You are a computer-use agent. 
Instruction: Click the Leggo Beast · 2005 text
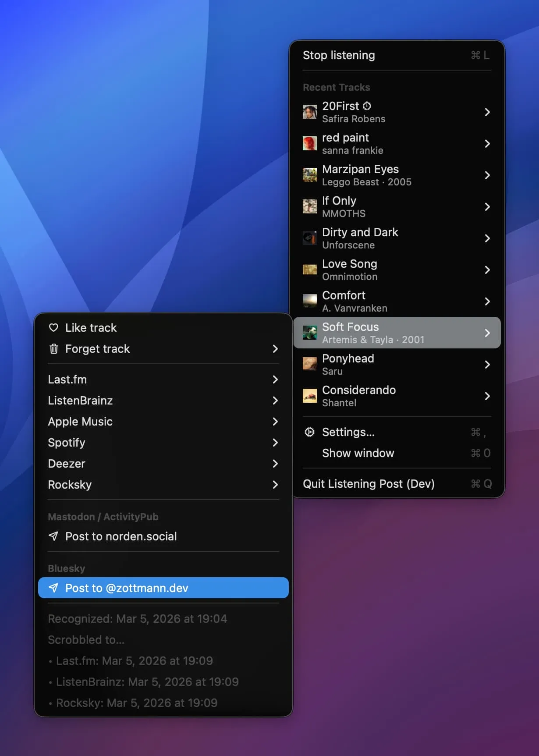367,182
